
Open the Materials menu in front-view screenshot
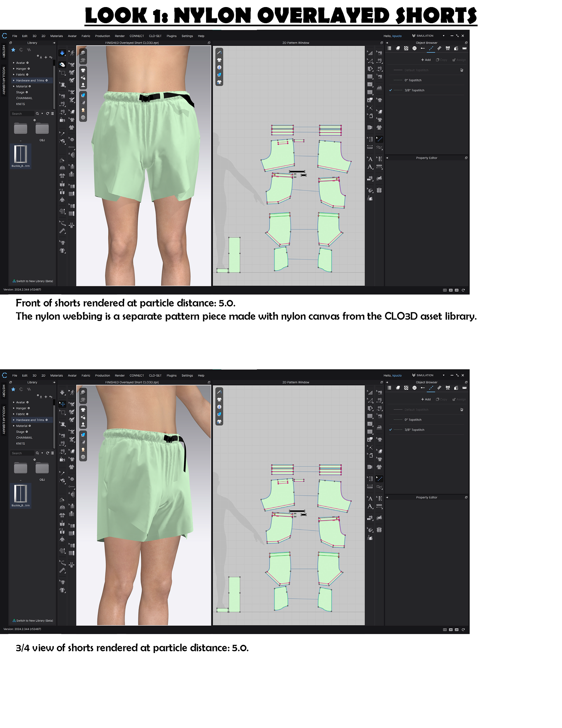tap(56, 36)
